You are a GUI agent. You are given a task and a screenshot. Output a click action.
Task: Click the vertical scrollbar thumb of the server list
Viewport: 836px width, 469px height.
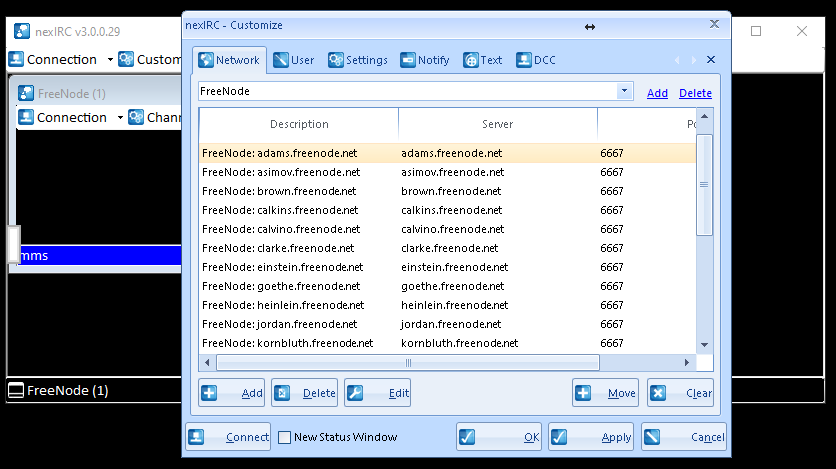coord(704,184)
